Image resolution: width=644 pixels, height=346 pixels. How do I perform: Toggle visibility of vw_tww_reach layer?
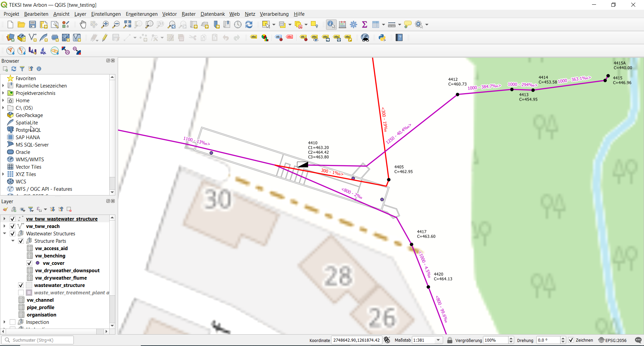tap(12, 226)
